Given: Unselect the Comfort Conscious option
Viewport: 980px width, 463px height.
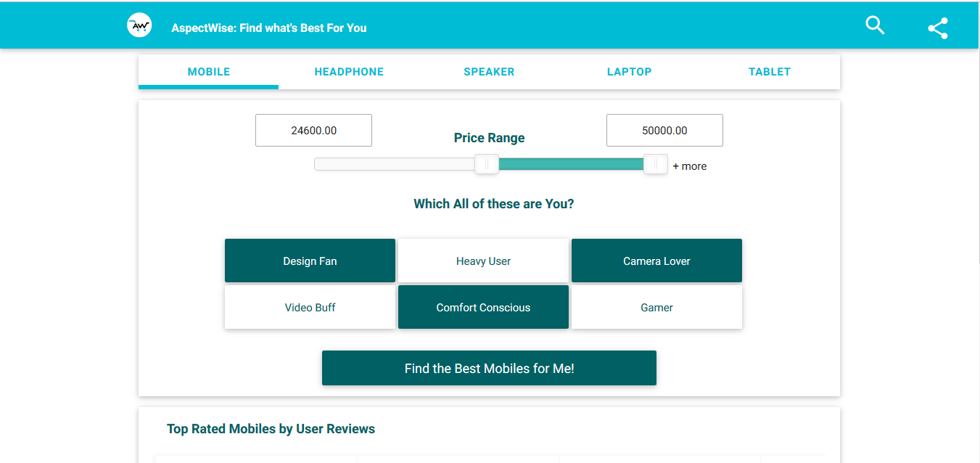Looking at the screenshot, I should (x=483, y=307).
